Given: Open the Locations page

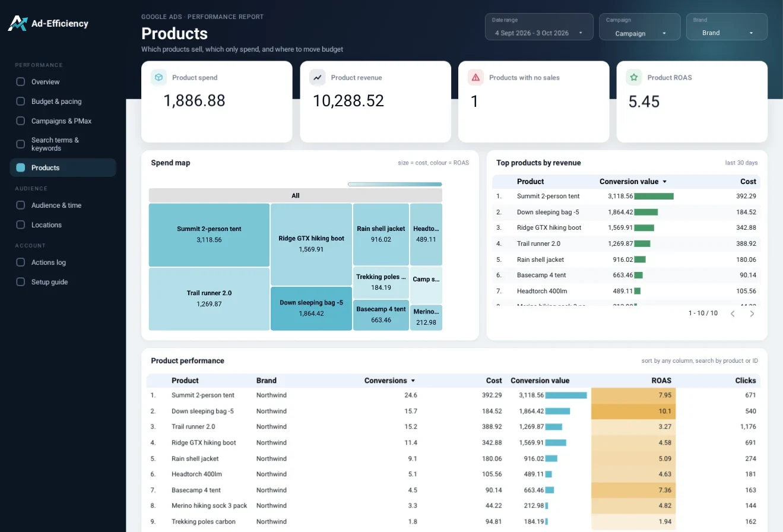Looking at the screenshot, I should (63, 225).
